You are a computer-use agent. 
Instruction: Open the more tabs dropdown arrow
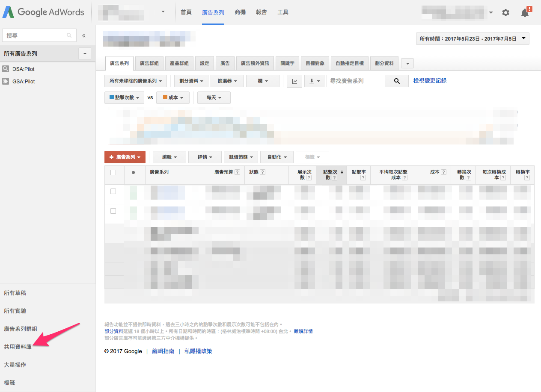[407, 63]
